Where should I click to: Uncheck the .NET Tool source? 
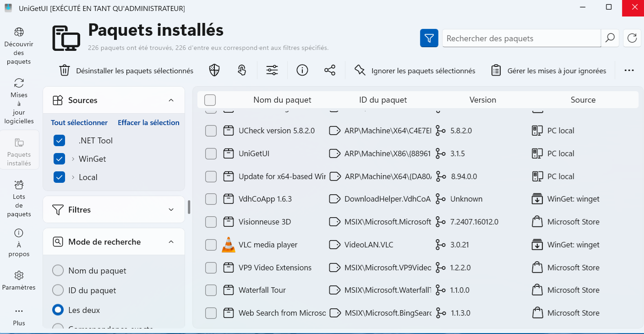click(x=60, y=141)
